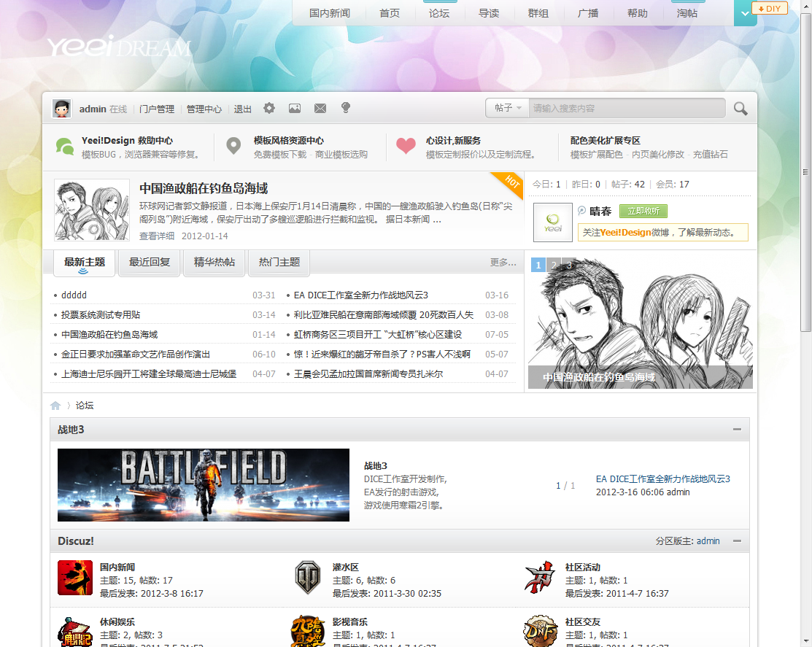812x647 pixels.
Task: Open the headline 中国渔政船在钓鱼岛海域 title
Action: click(x=204, y=188)
